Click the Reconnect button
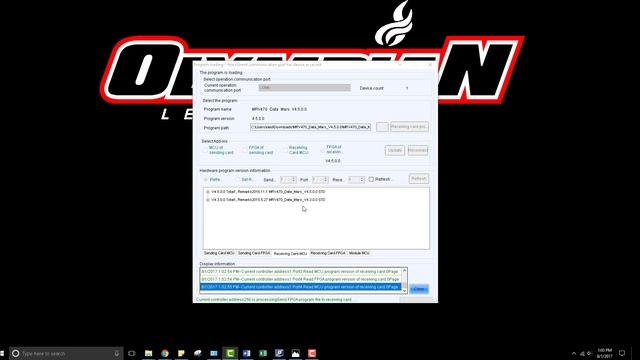640x360 pixels. pyautogui.click(x=418, y=150)
